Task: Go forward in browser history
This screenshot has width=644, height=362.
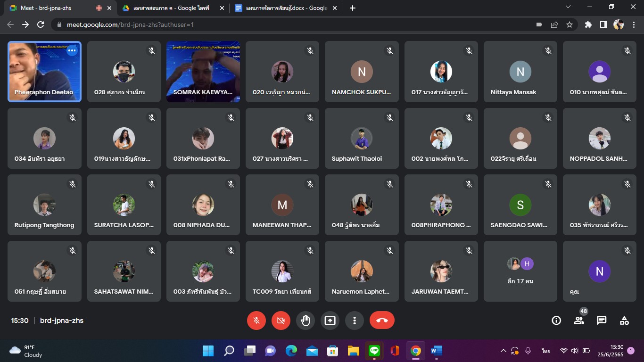Action: 25,25
